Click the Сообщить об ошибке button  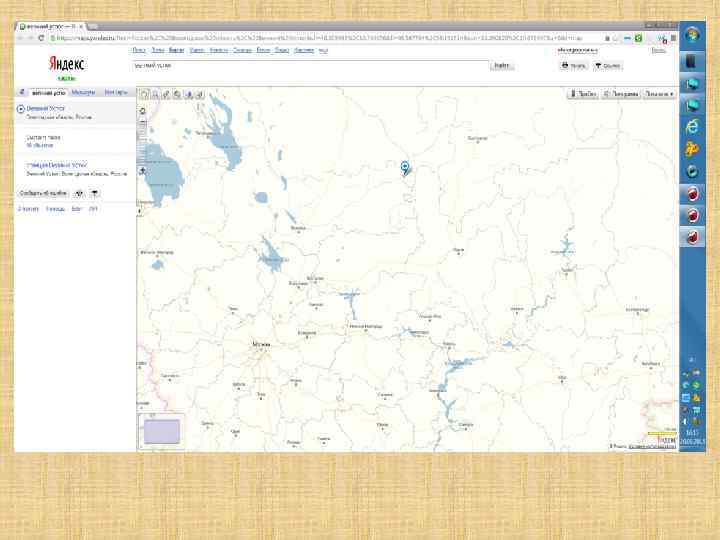pyautogui.click(x=44, y=193)
